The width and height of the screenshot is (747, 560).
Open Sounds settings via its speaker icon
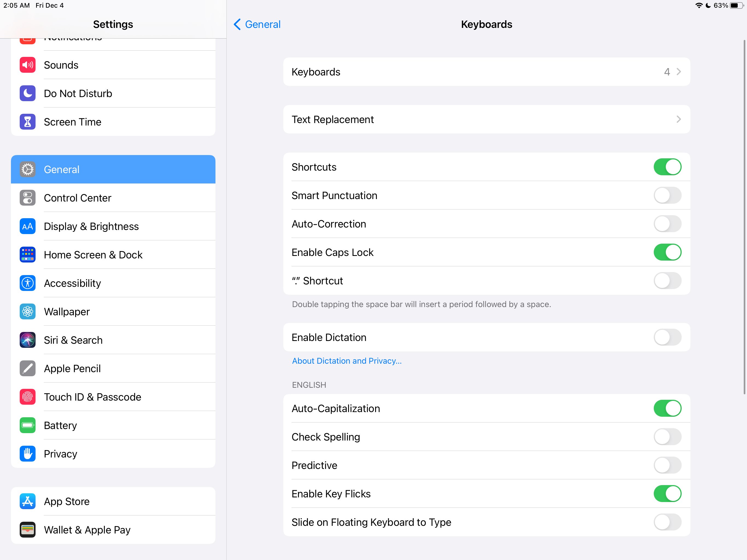click(27, 65)
